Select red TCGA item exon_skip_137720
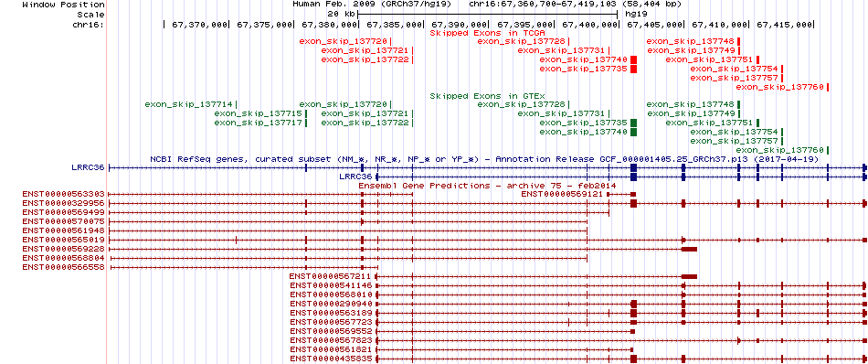The width and height of the screenshot is (868, 364). pos(344,41)
